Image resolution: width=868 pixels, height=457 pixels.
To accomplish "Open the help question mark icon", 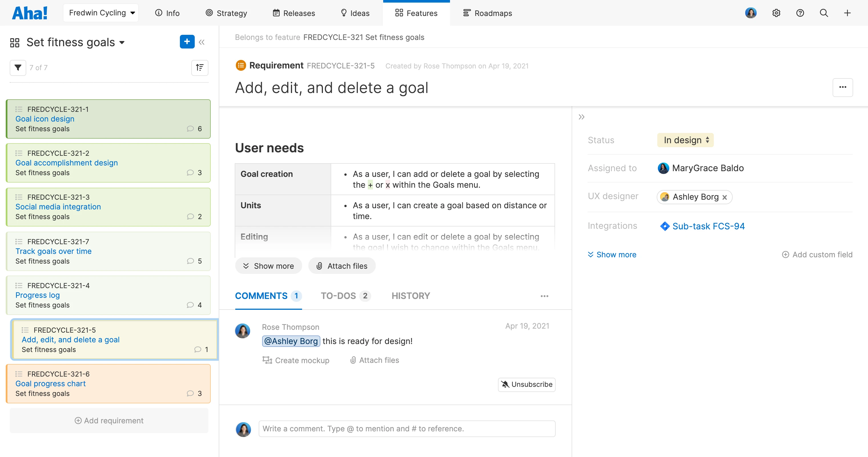I will tap(800, 13).
